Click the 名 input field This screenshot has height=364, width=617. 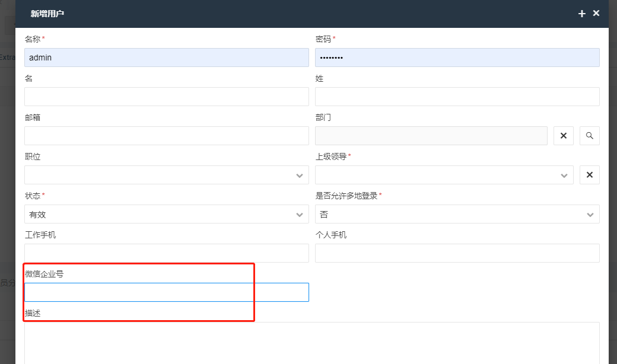tap(167, 97)
